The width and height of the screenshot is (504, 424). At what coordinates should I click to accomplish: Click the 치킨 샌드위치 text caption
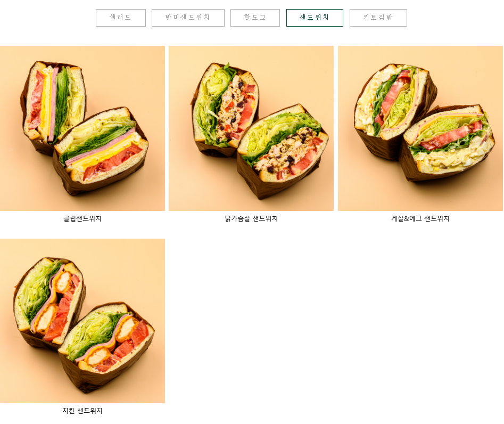coord(82,411)
